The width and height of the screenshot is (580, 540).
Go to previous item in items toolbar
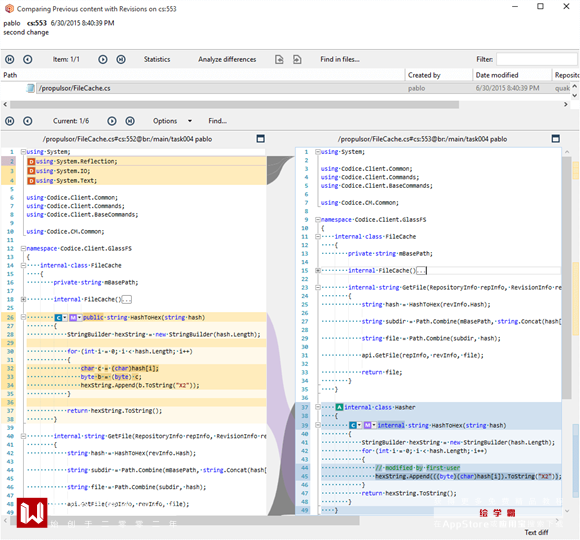(x=28, y=59)
